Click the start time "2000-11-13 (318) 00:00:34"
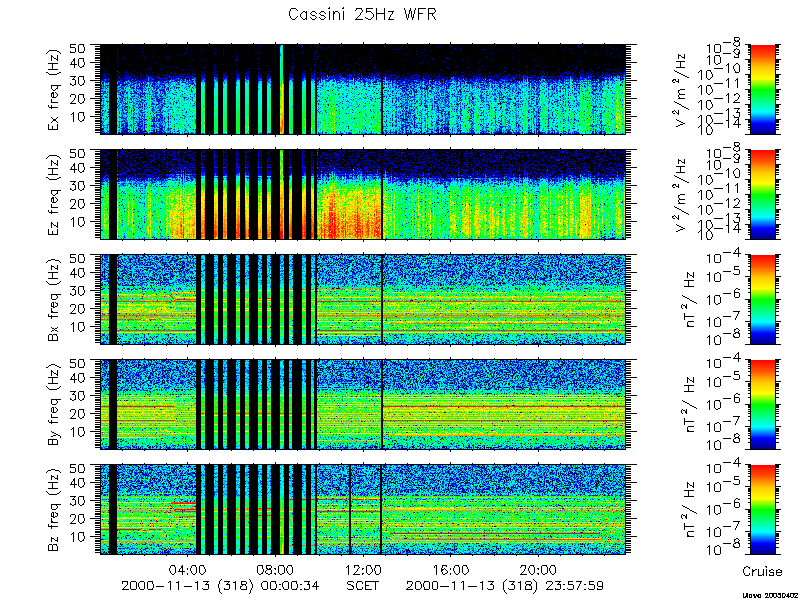The width and height of the screenshot is (800, 600). pyautogui.click(x=220, y=585)
